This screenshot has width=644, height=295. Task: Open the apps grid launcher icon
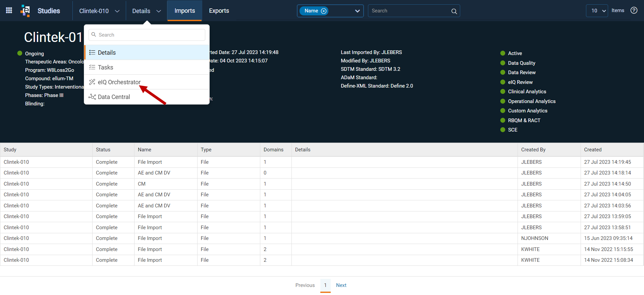pos(9,10)
